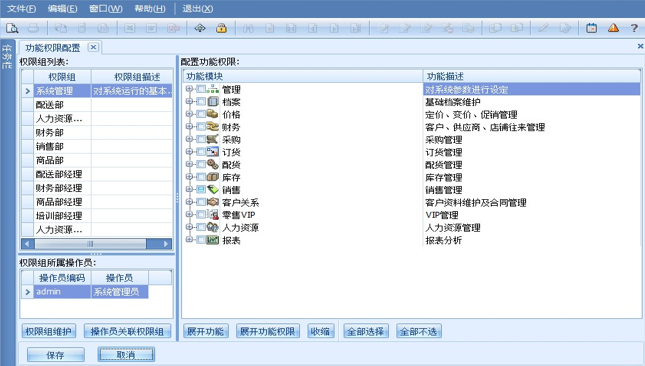Click the 价格 module icon
Viewport: 645px width, 366px height.
(x=213, y=114)
